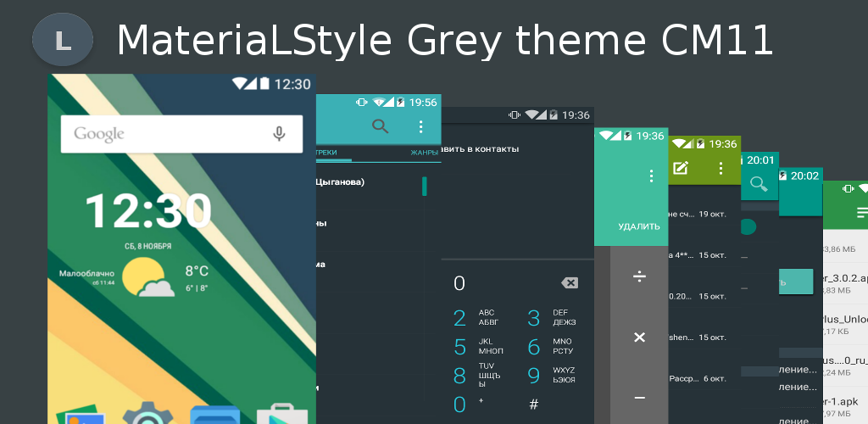The width and height of the screenshot is (868, 424).
Task: Tap the battery icon beside the 12:30 status clock
Action: point(264,84)
